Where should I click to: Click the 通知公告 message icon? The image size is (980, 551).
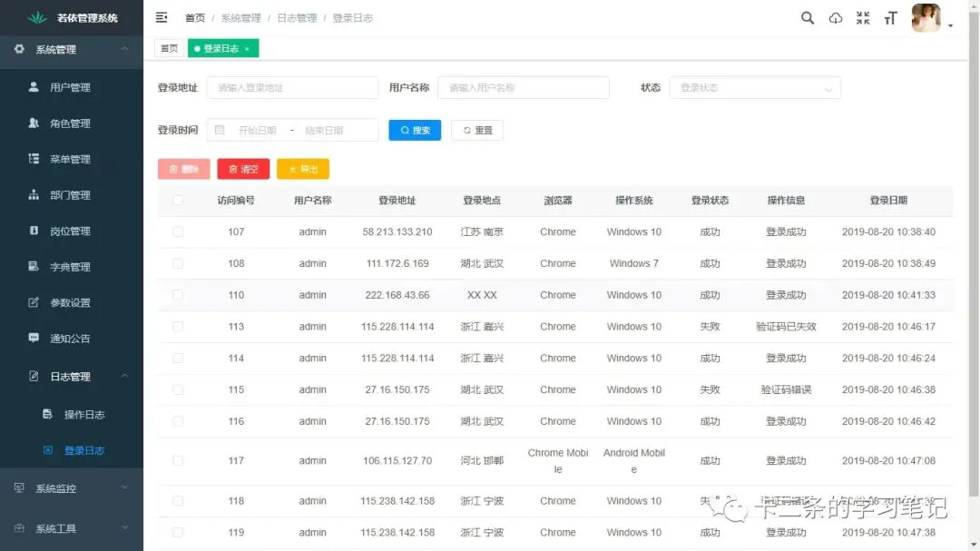(34, 338)
